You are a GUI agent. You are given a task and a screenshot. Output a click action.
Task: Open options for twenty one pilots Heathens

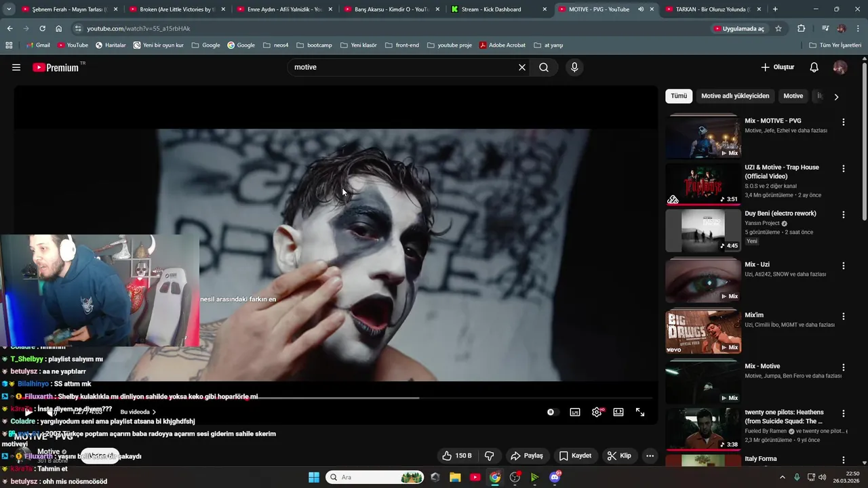(844, 413)
